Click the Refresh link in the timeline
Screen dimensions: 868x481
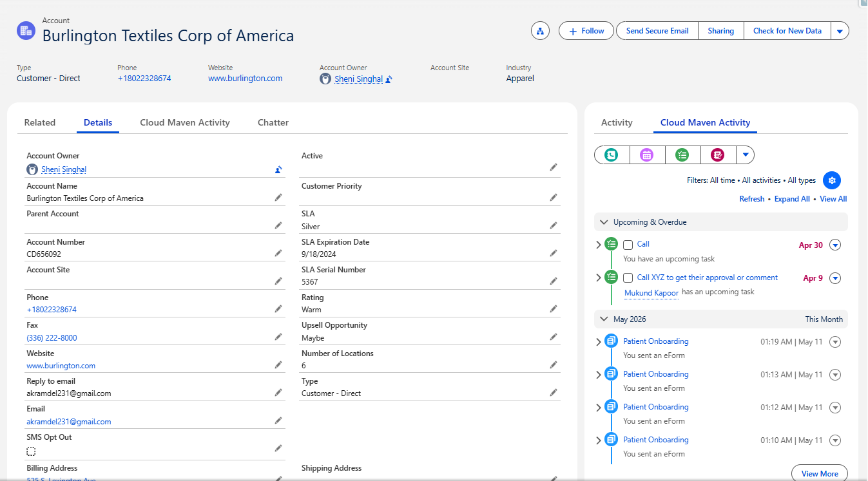coord(752,199)
